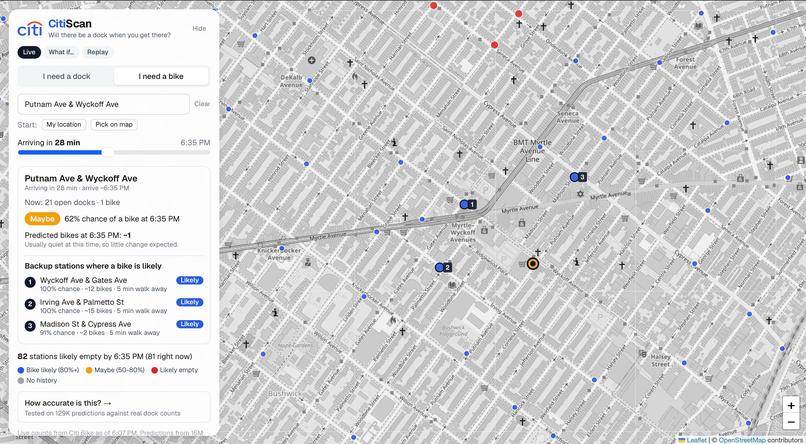Select the backup station marker numbered 2
The image size is (806, 444).
[x=443, y=268]
